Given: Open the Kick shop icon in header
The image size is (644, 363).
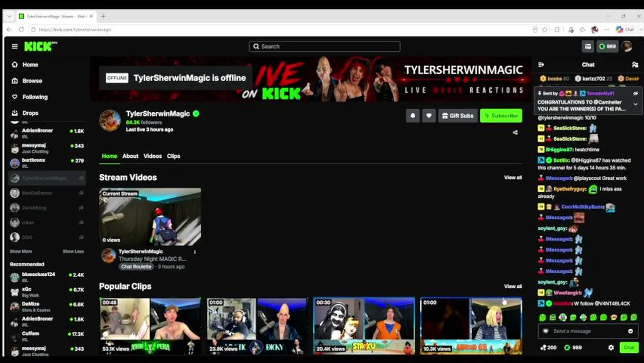Looking at the screenshot, I should pos(588,46).
